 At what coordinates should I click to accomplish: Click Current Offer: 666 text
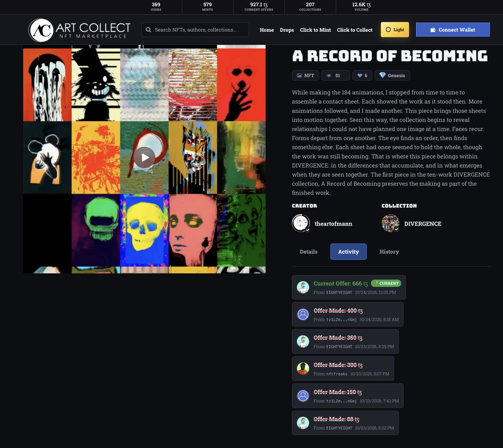point(340,284)
